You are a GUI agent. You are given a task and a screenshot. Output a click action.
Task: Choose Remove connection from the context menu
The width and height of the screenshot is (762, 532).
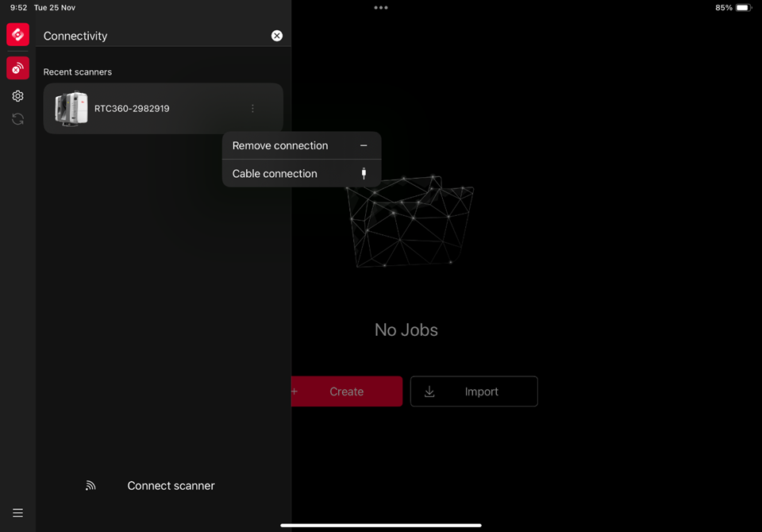click(x=280, y=146)
